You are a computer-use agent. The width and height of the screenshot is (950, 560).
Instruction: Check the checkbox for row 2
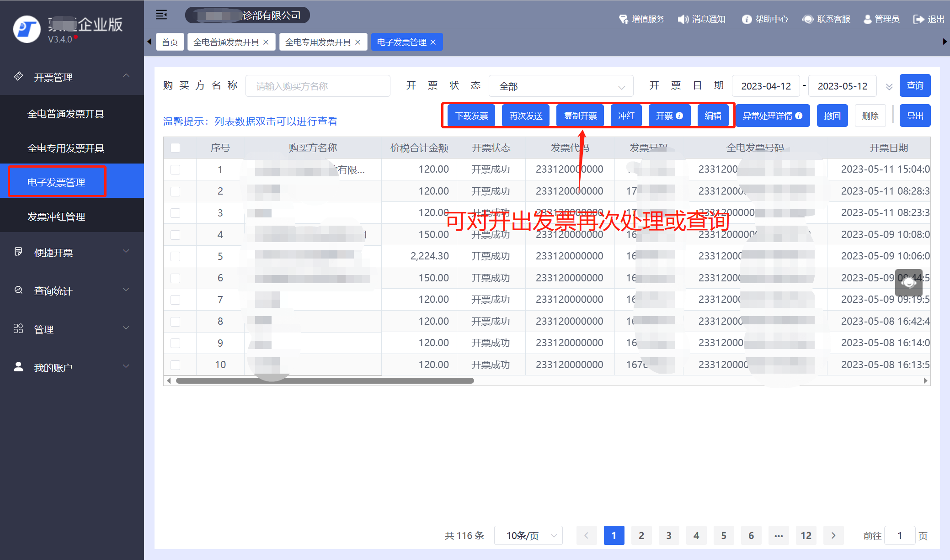click(x=175, y=191)
